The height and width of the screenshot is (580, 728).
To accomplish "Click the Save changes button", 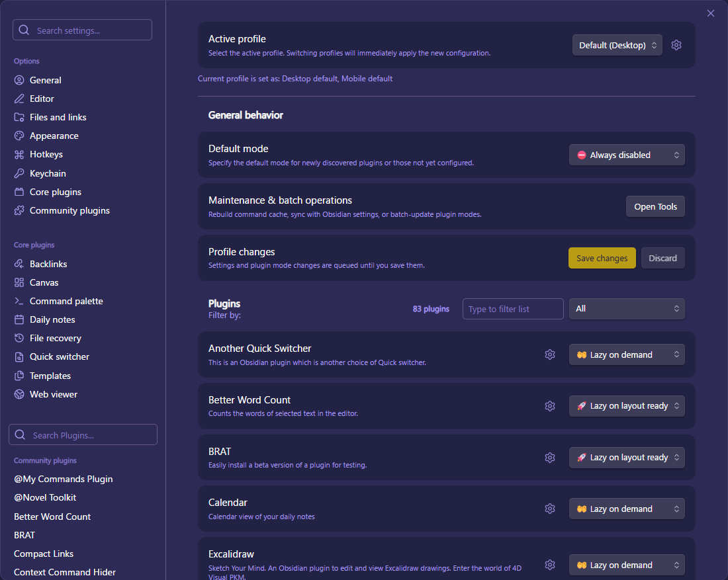I will pyautogui.click(x=602, y=258).
